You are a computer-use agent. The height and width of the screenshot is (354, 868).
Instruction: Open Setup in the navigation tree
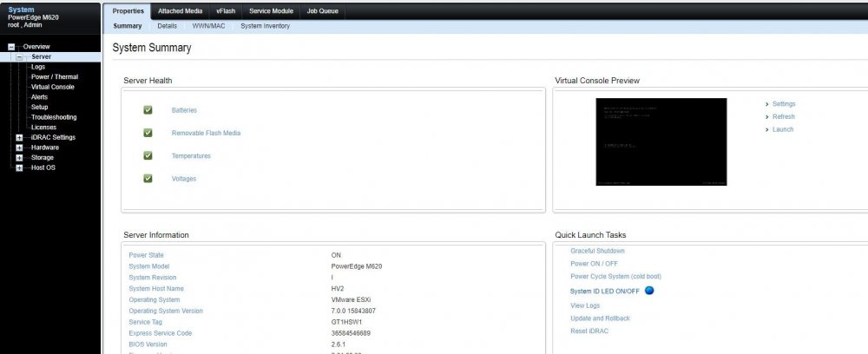tap(39, 108)
